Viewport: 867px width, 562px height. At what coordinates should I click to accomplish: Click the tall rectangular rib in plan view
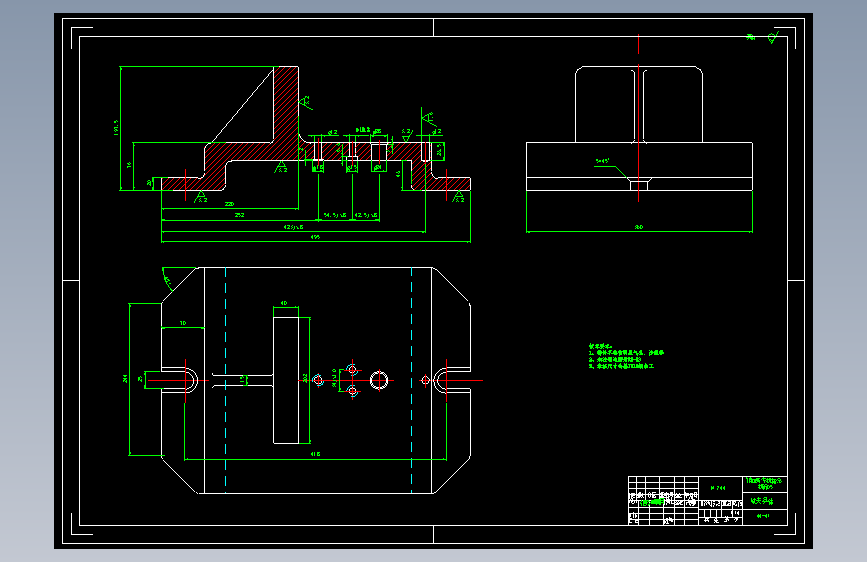tap(286, 381)
